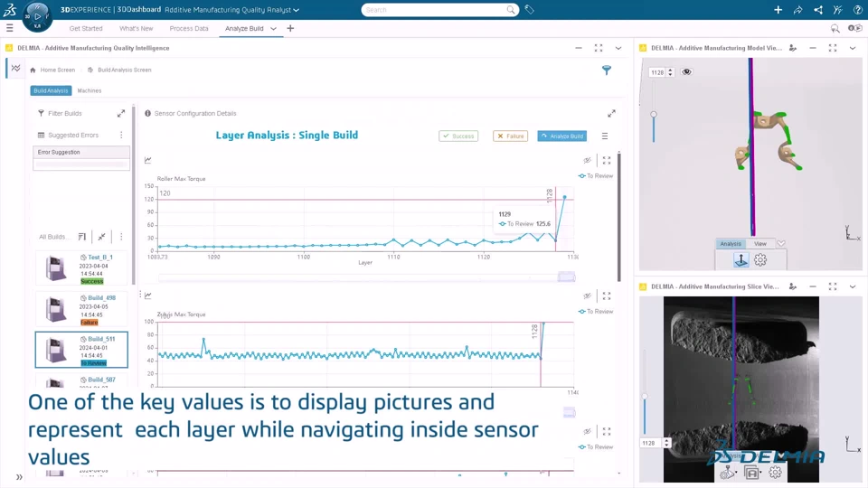Click the Analyze Build button

point(561,136)
